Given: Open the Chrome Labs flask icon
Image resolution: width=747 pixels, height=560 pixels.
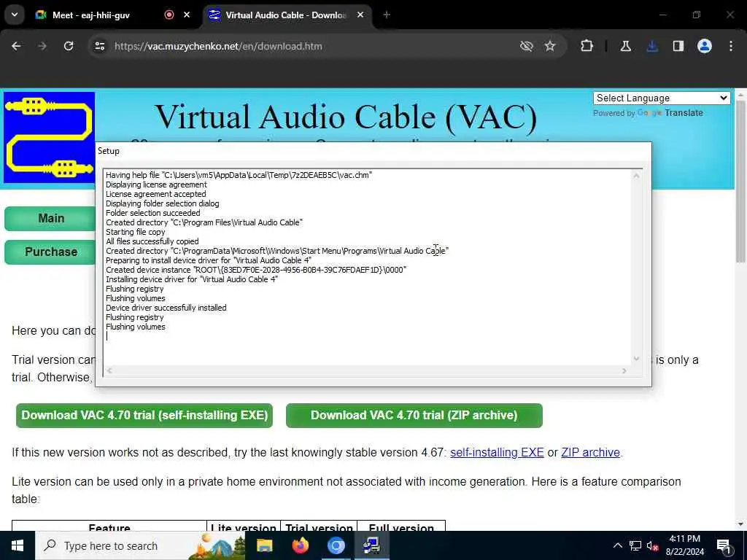Looking at the screenshot, I should 625,46.
